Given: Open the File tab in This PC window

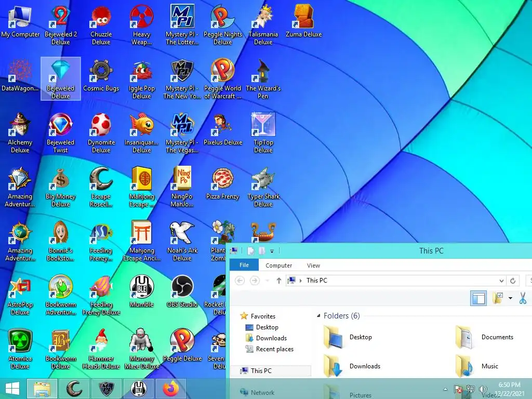Looking at the screenshot, I should [244, 265].
